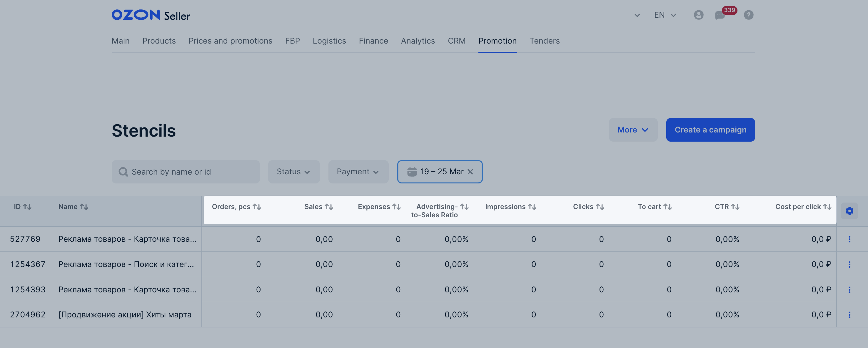The image size is (868, 348).
Task: Open the CRM tab
Action: (457, 41)
